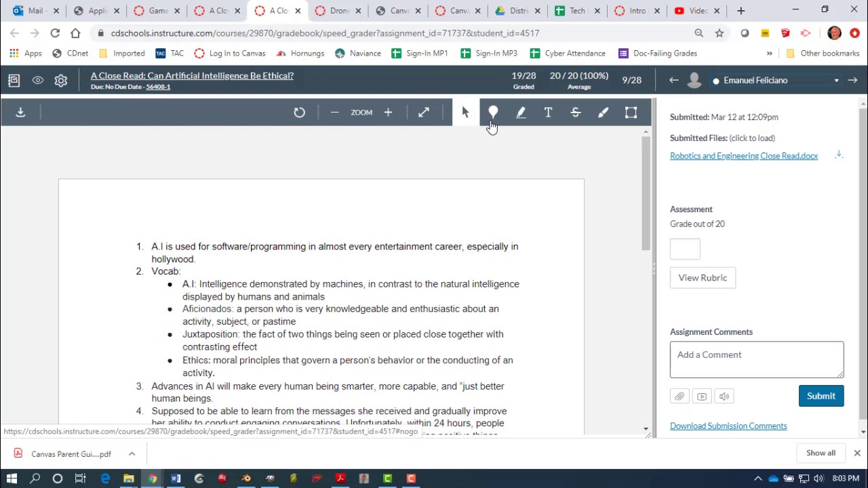This screenshot has width=868, height=488.
Task: Open the Imported bookmarks folder
Action: pyautogui.click(x=122, y=54)
